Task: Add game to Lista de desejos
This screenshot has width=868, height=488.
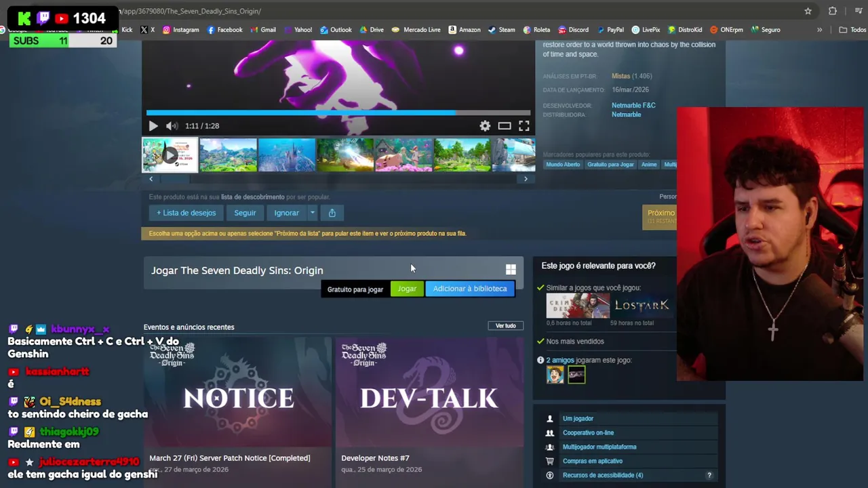Action: click(186, 213)
